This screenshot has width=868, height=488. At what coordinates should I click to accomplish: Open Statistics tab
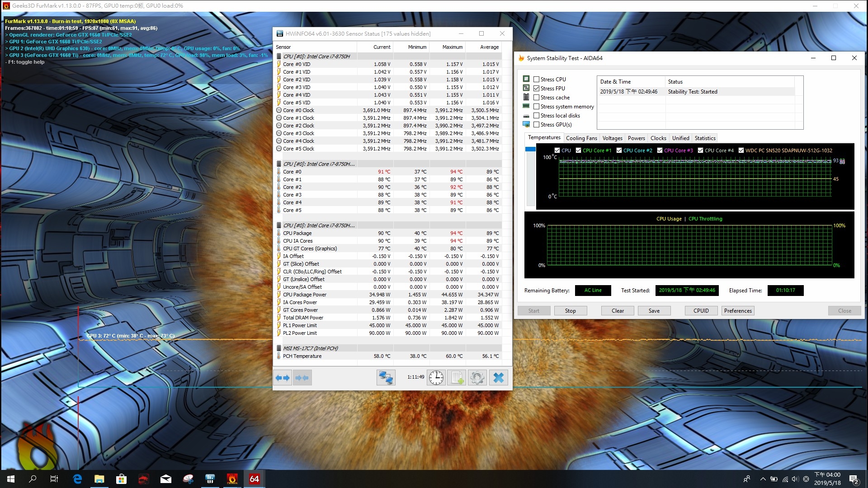705,138
